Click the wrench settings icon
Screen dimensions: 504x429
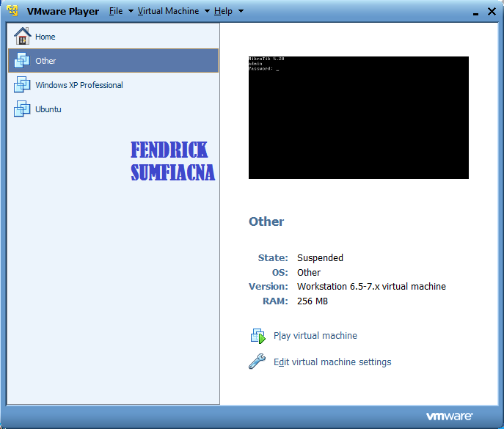coord(257,362)
